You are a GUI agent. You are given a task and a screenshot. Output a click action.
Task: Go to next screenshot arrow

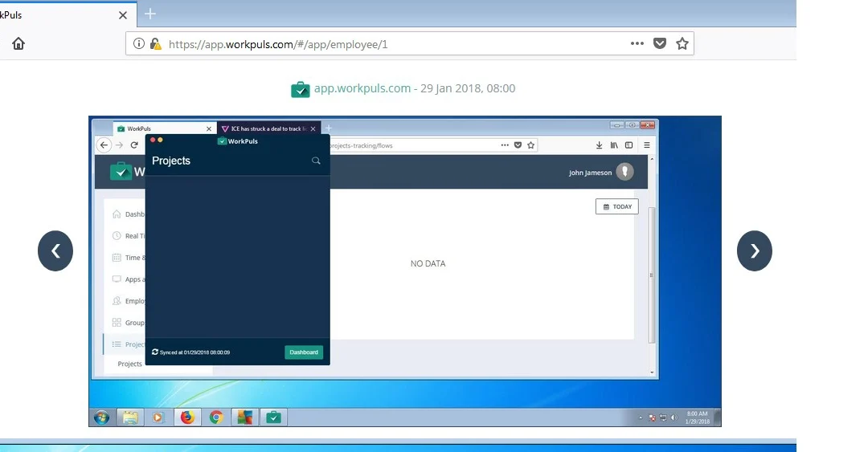pos(755,250)
